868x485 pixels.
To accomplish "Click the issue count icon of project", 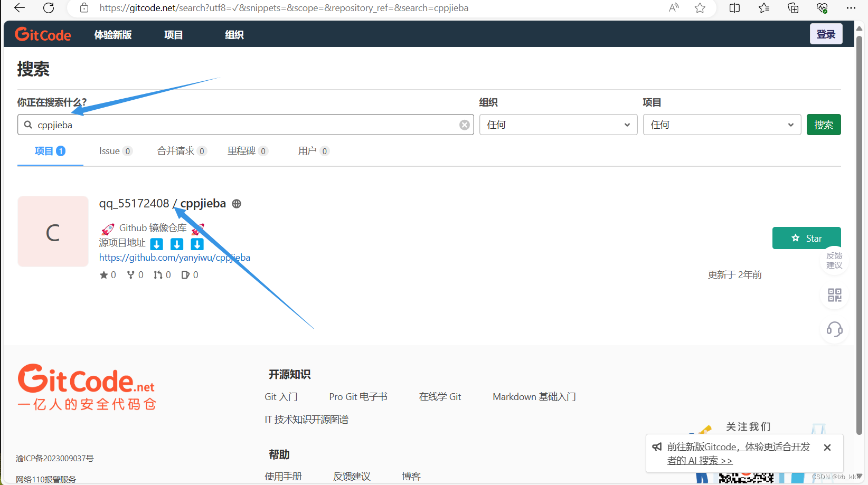I will 185,275.
